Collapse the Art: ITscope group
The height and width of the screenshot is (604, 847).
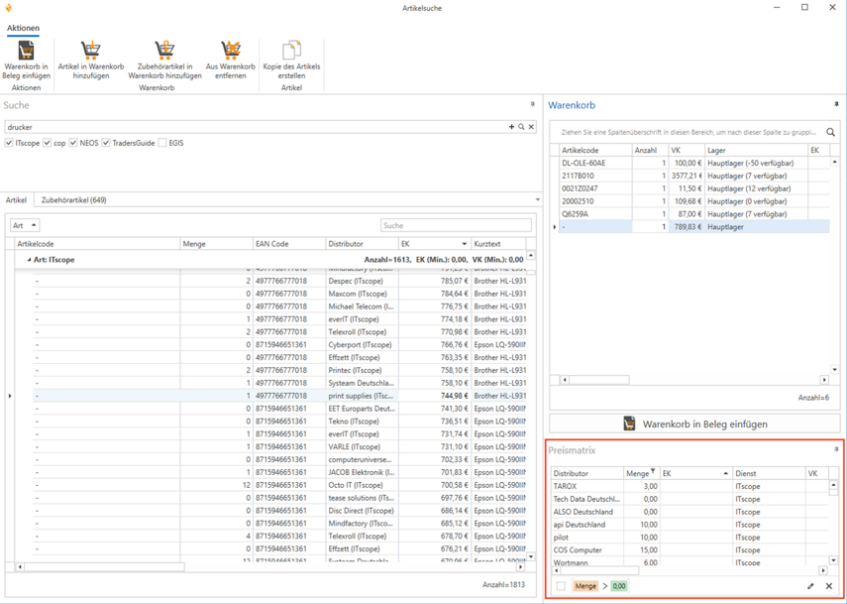click(28, 259)
